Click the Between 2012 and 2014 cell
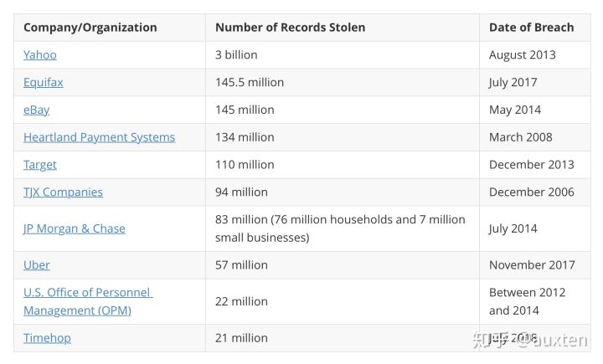The image size is (603, 364). point(535,301)
